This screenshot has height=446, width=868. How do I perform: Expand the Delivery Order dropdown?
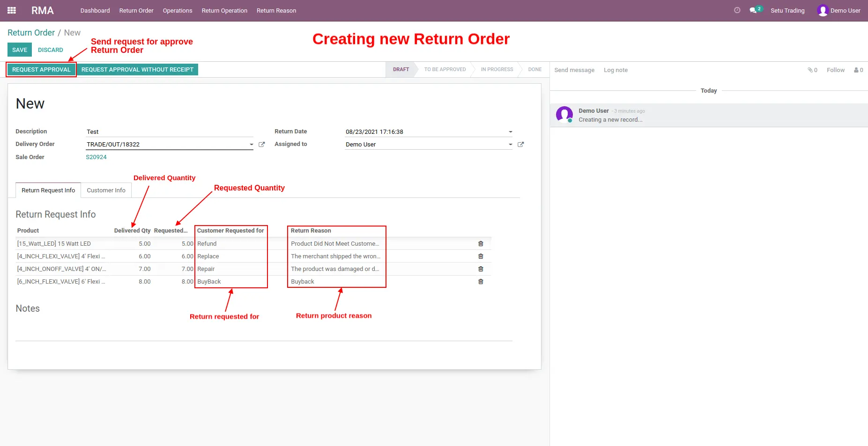coord(252,145)
